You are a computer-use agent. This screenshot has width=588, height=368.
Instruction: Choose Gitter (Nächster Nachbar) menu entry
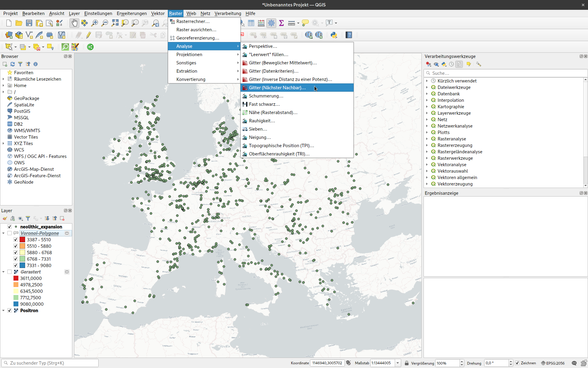[277, 88]
